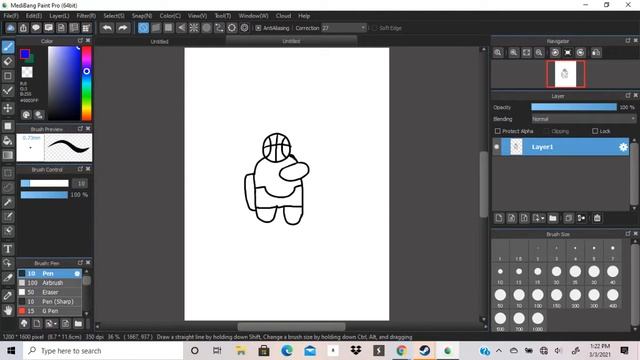Viewport: 640px width, 360px height.
Task: Add a new layer in Layer panel
Action: (499, 218)
